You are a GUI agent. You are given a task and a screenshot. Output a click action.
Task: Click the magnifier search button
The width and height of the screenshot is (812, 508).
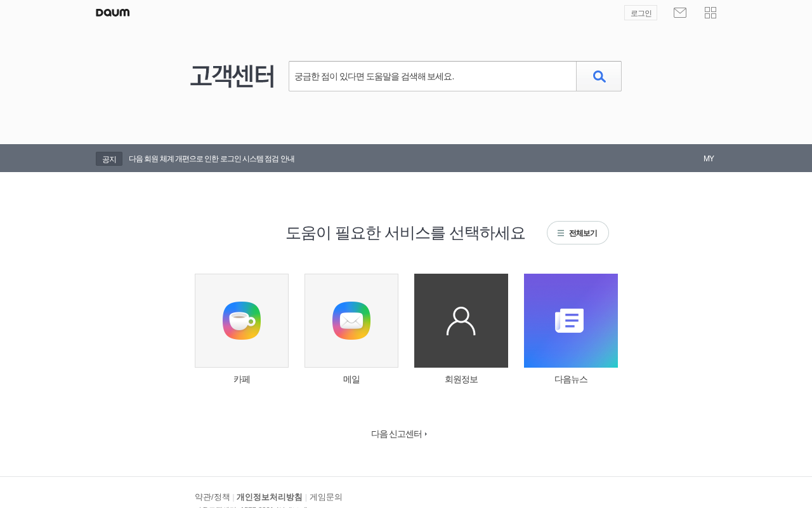tap(599, 76)
